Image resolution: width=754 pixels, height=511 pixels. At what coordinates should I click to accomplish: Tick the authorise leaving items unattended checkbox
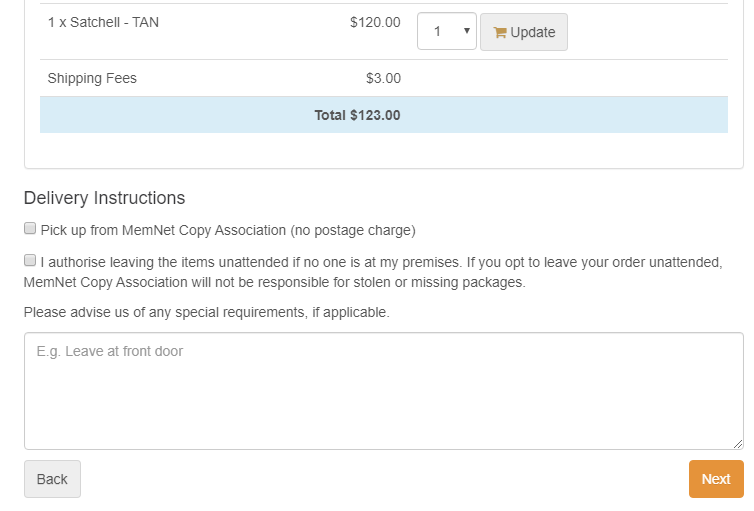tap(30, 261)
